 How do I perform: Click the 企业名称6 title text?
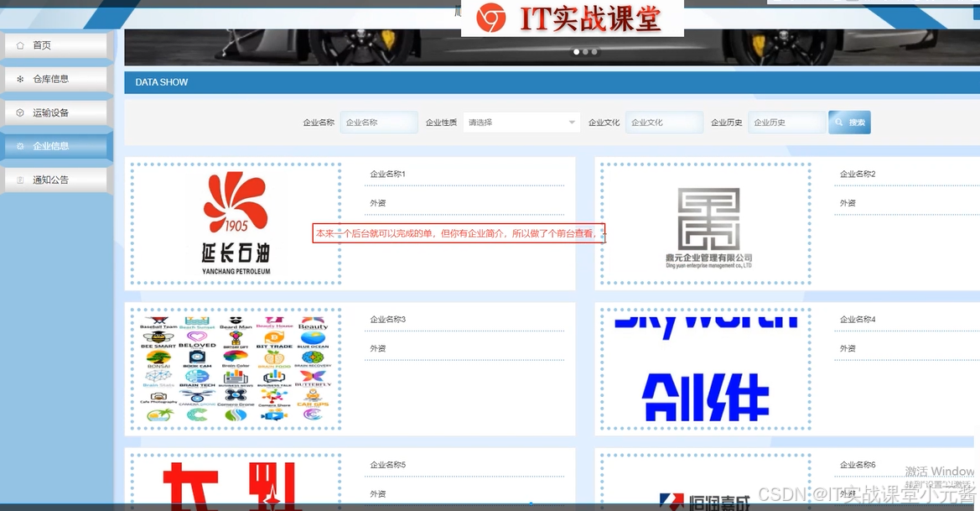tap(858, 465)
